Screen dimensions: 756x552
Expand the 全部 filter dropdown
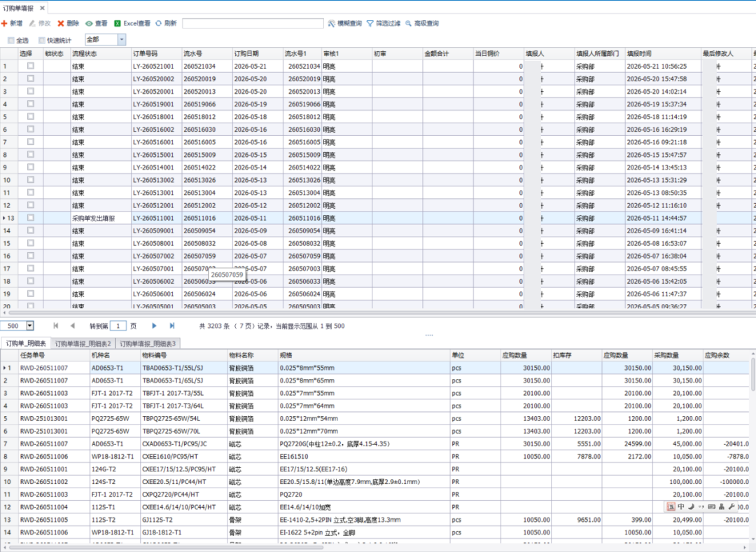[122, 39]
